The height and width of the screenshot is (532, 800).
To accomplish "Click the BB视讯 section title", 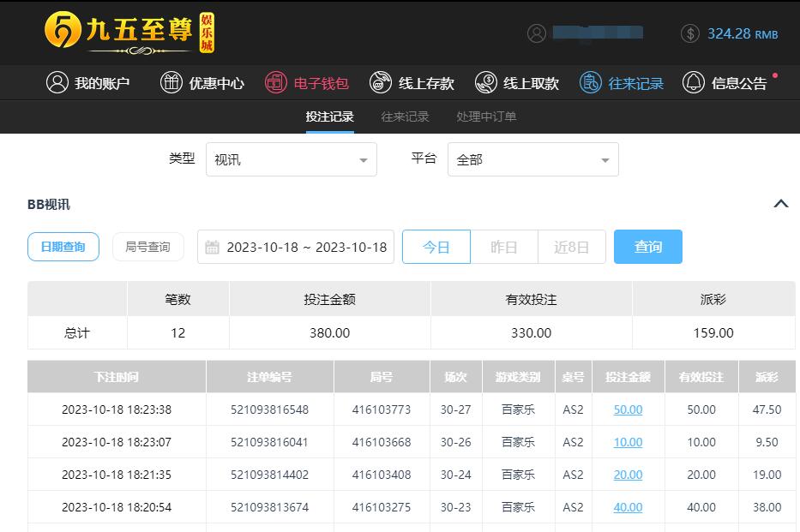I will point(49,205).
